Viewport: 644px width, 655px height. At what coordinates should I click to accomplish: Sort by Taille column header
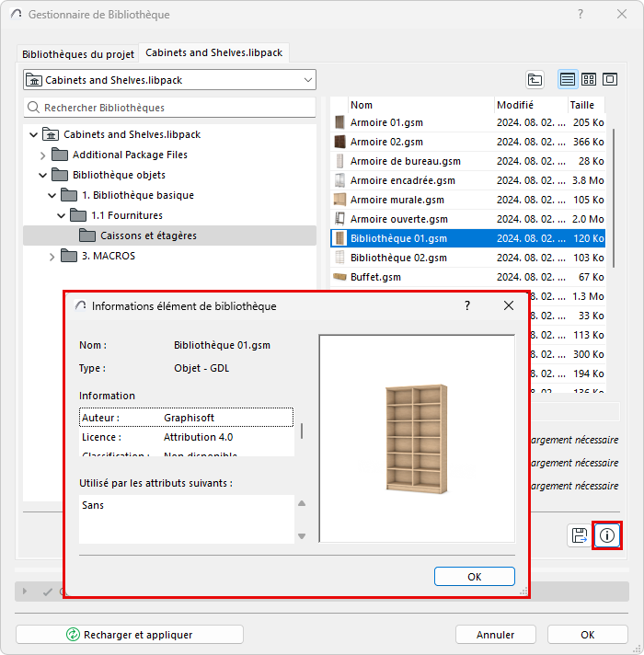click(x=586, y=105)
